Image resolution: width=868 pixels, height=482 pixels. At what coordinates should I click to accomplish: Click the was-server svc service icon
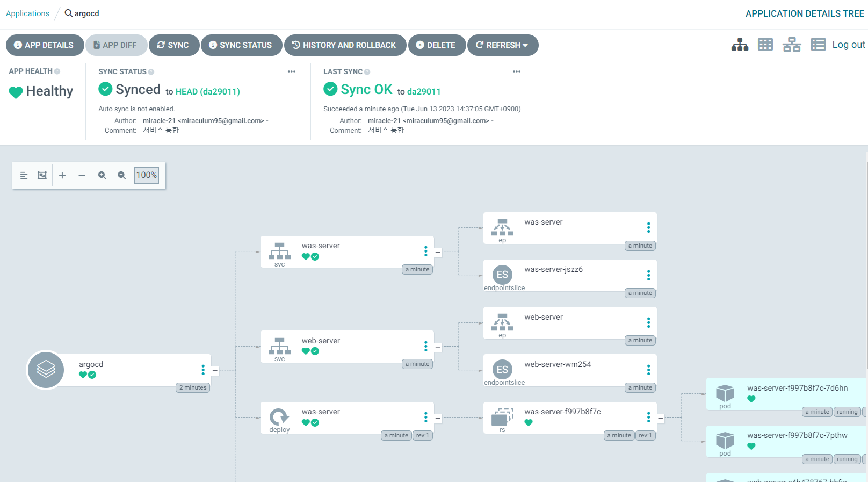279,251
